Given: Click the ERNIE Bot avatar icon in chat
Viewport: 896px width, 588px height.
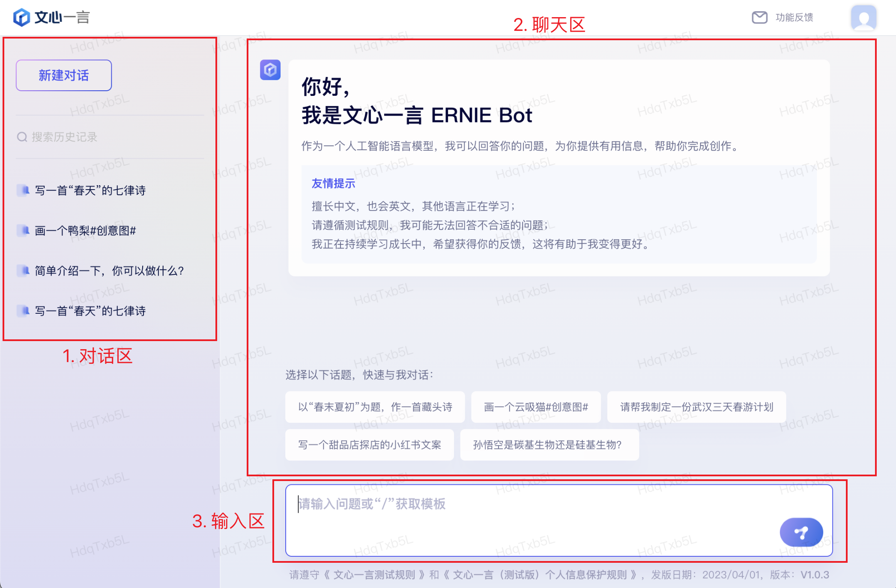Looking at the screenshot, I should coord(270,70).
